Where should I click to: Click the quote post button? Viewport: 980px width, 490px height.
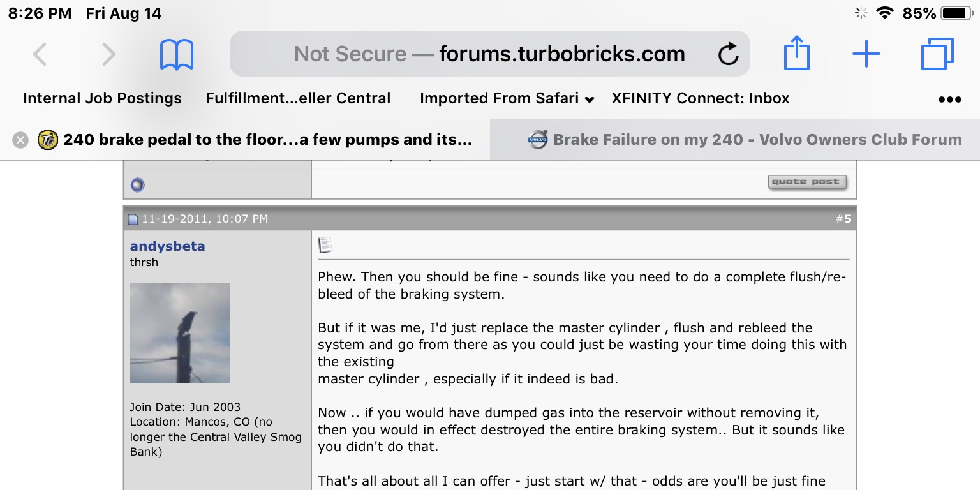pyautogui.click(x=807, y=182)
